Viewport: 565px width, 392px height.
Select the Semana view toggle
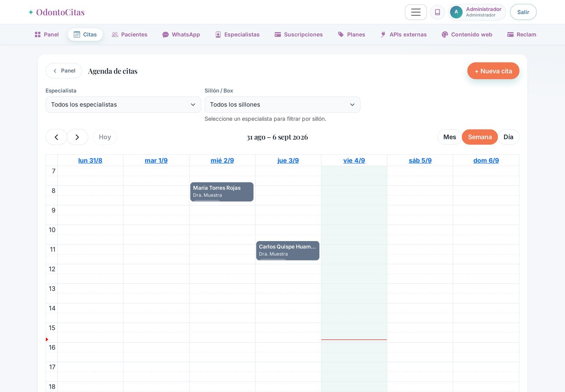pyautogui.click(x=480, y=137)
